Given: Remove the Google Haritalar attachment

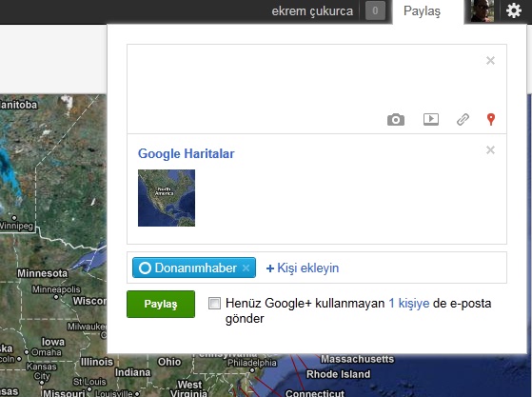Looking at the screenshot, I should click(490, 150).
